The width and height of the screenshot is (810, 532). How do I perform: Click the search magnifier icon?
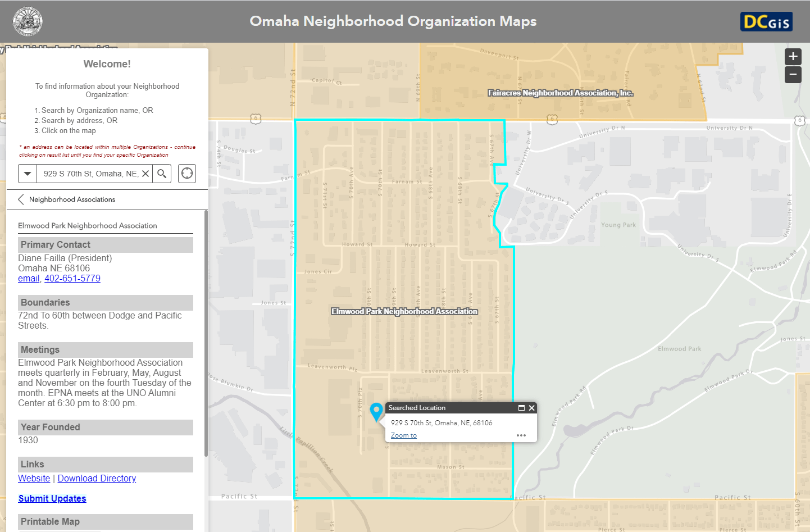[x=162, y=173]
